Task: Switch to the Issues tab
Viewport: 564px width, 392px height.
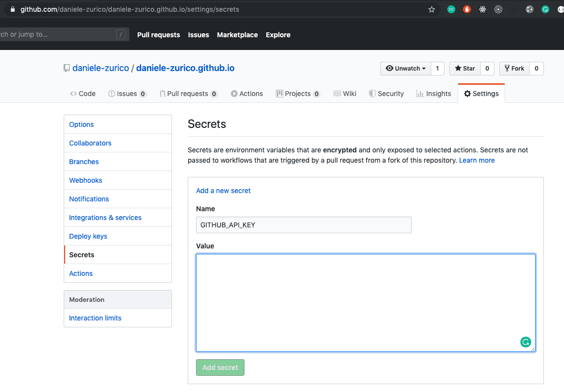Action: coord(127,94)
